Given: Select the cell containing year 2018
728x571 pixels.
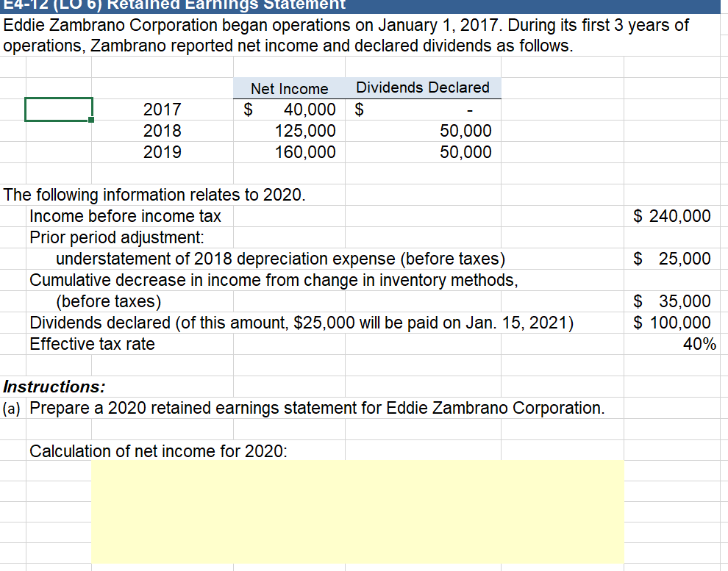Looking at the screenshot, I should point(162,131).
